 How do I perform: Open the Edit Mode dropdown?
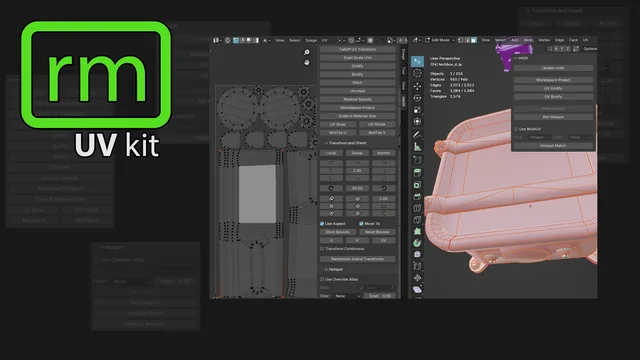(x=440, y=40)
